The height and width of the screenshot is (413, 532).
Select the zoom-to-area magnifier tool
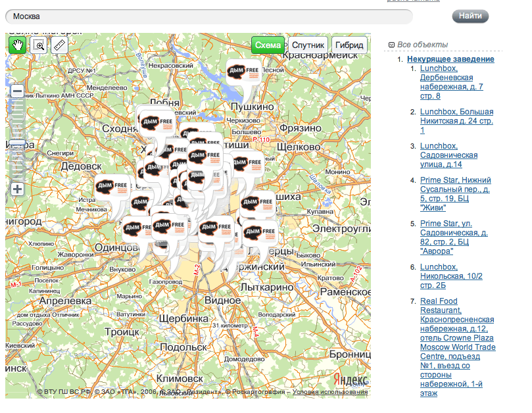point(38,45)
